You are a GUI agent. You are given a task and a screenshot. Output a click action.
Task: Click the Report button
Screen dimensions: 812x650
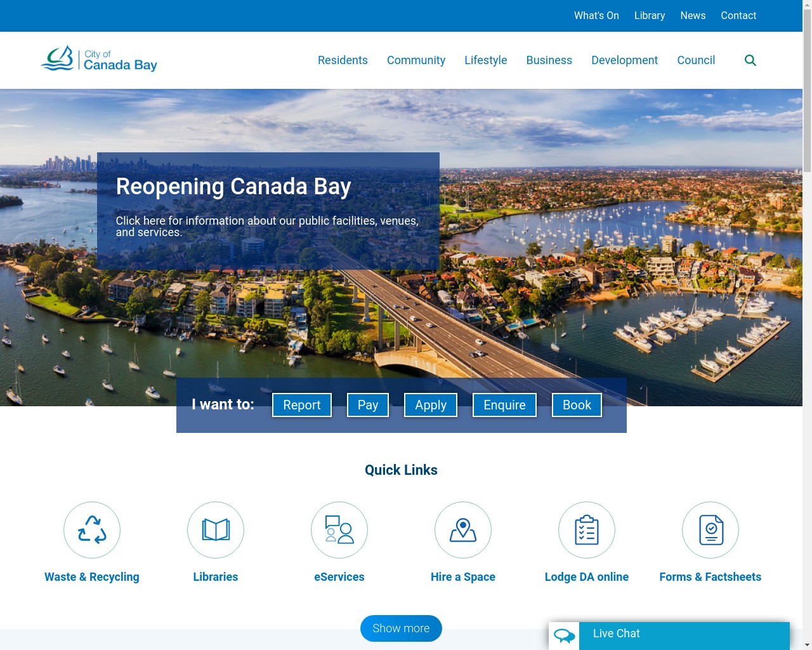click(301, 404)
